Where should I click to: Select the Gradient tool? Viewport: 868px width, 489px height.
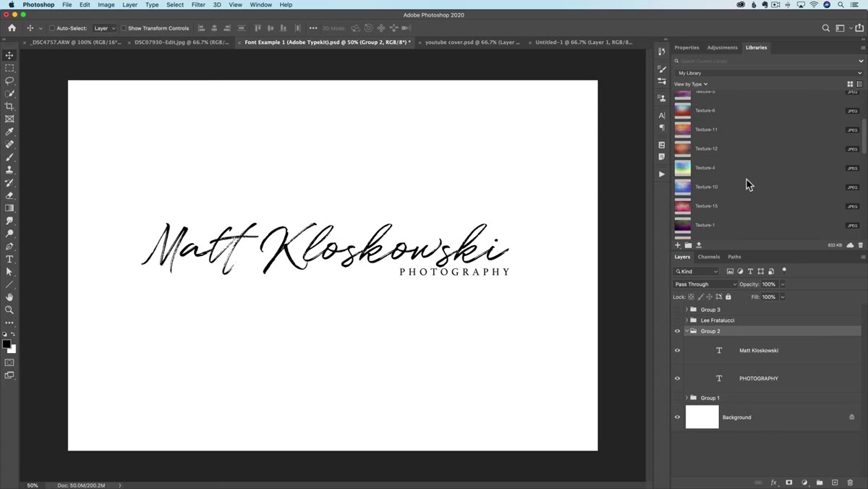pyautogui.click(x=9, y=208)
